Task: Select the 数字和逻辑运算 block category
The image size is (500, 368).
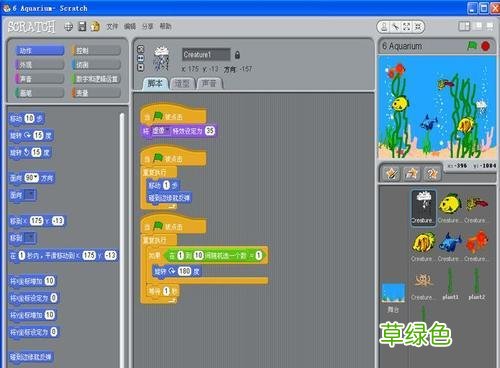Action: tap(96, 79)
